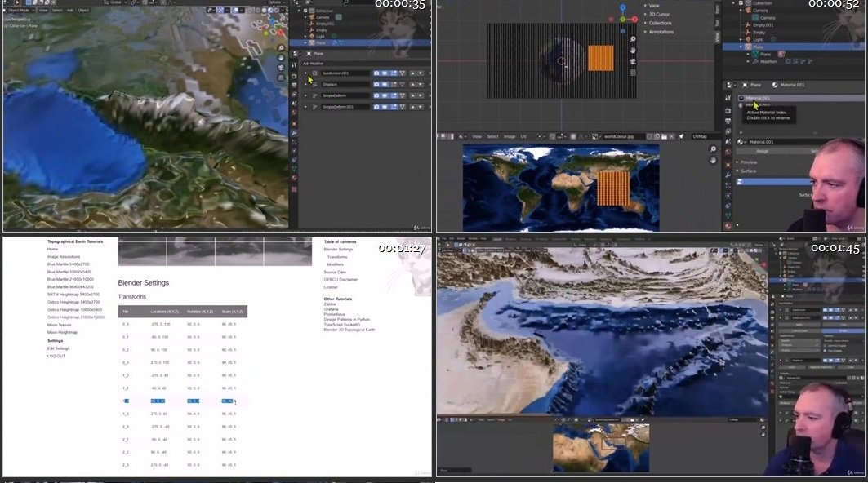Click world map thumbnail in 00:01:45 frame
The height and width of the screenshot is (483, 868).
click(601, 448)
